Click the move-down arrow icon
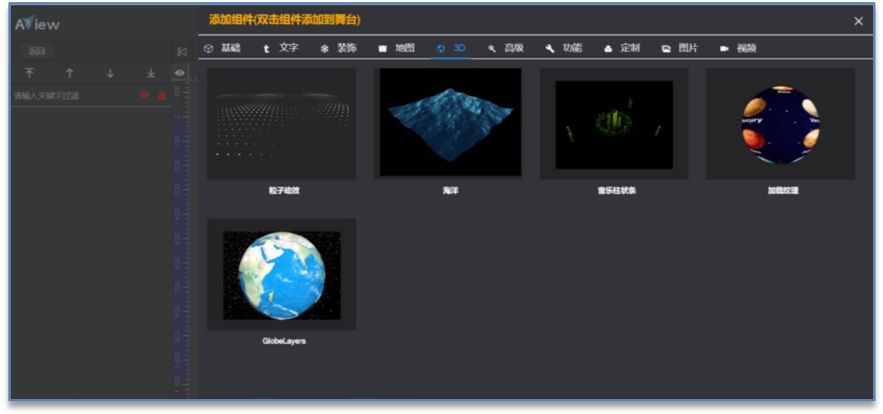 (x=110, y=73)
